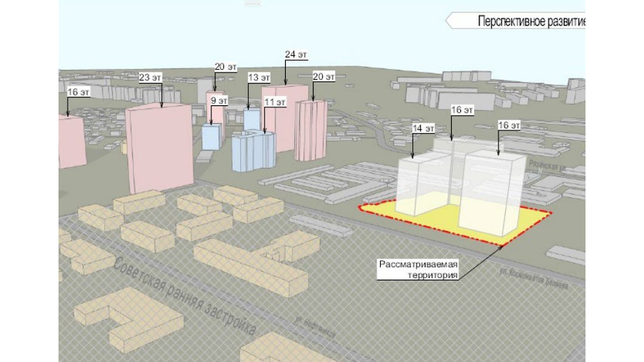
Task: Click the "13 эт" height label
Action: [259, 78]
